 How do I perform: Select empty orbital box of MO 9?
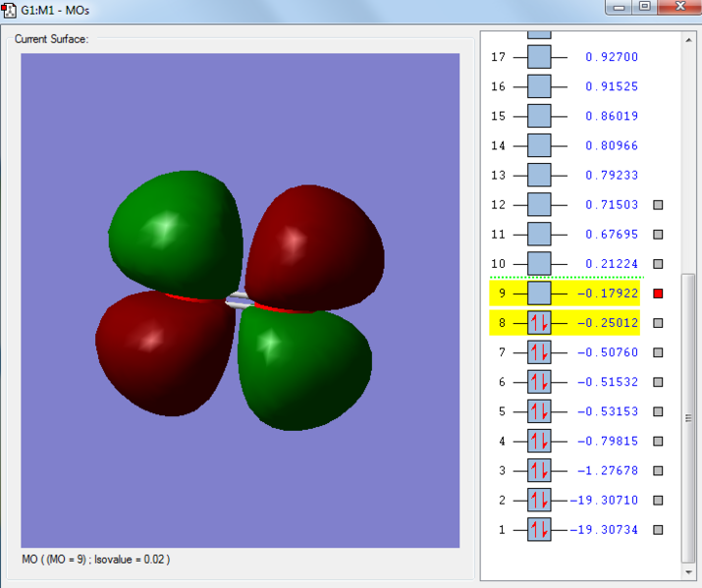click(x=539, y=294)
